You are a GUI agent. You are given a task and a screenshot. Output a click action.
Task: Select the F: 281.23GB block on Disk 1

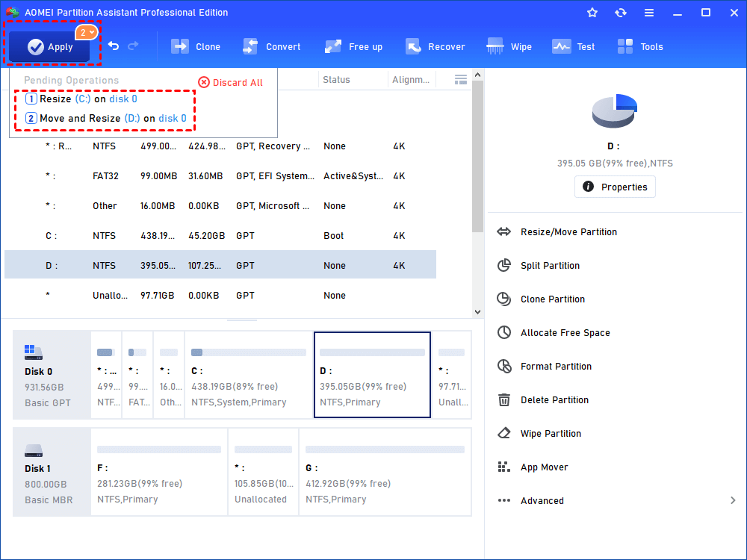(x=159, y=472)
